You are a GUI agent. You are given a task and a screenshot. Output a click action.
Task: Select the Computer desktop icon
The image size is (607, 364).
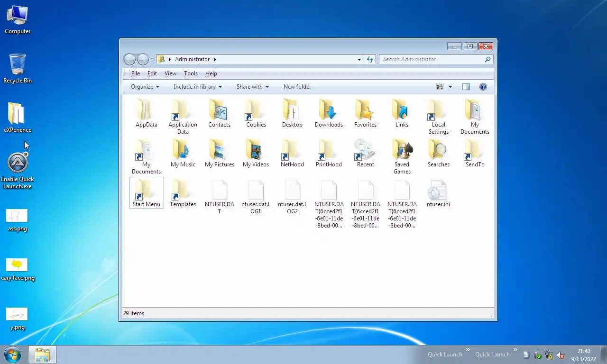[18, 20]
